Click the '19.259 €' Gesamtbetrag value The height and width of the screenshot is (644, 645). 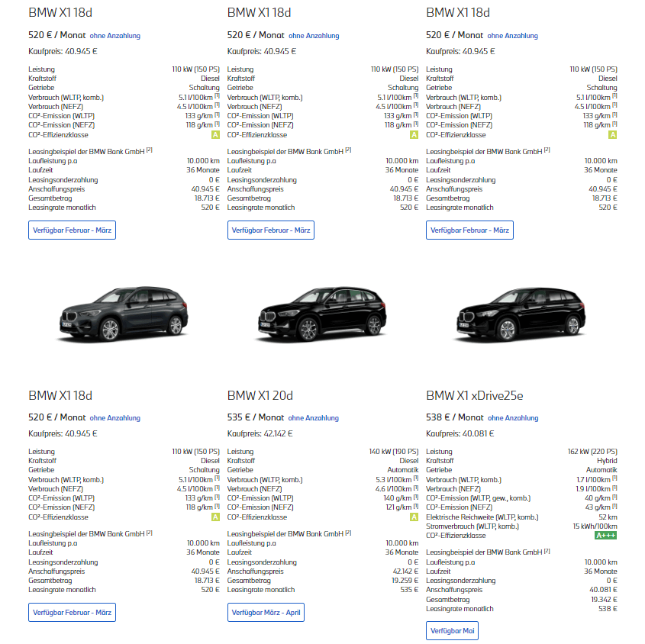coord(405,580)
